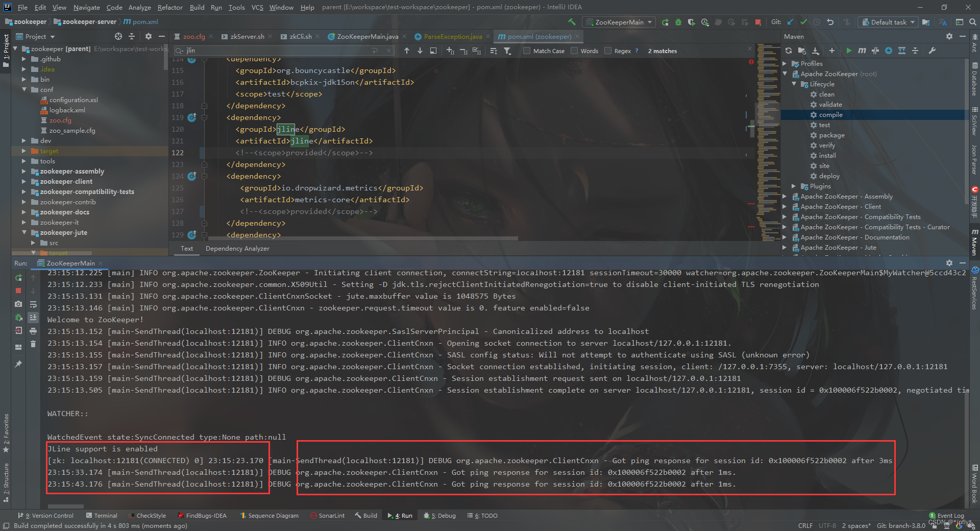Start debugging with the green bug icon
The height and width of the screenshot is (531, 980).
pyautogui.click(x=678, y=22)
